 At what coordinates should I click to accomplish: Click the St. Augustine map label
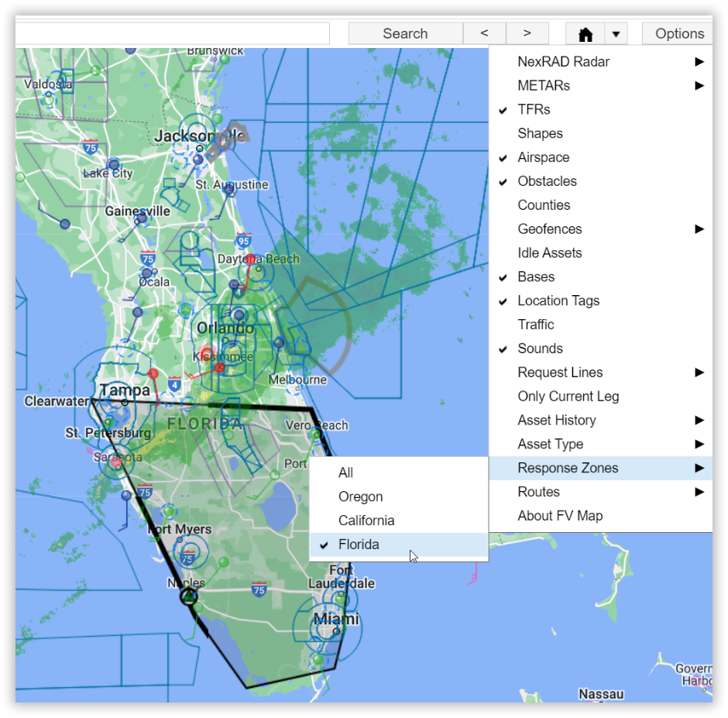pyautogui.click(x=232, y=184)
